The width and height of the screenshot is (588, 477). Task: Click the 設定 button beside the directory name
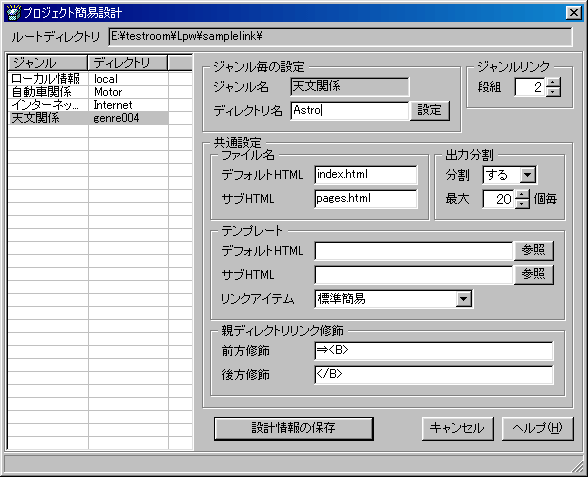click(429, 111)
